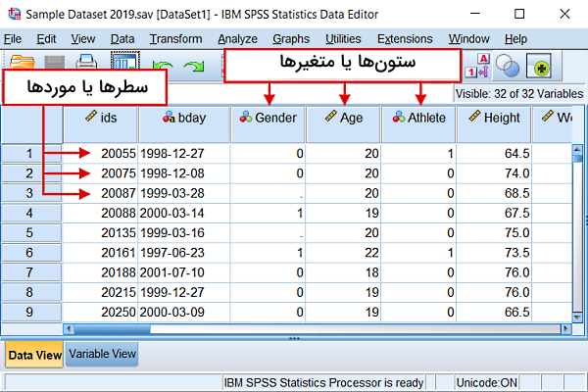Image resolution: width=588 pixels, height=392 pixels.
Task: Click vertical scrollbar up arrow
Action: [x=577, y=149]
